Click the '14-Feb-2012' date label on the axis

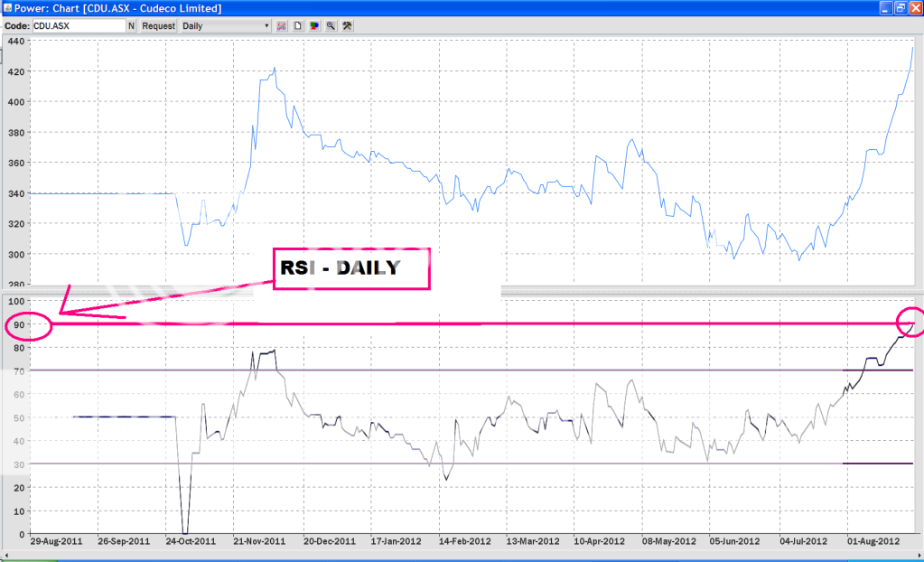464,541
